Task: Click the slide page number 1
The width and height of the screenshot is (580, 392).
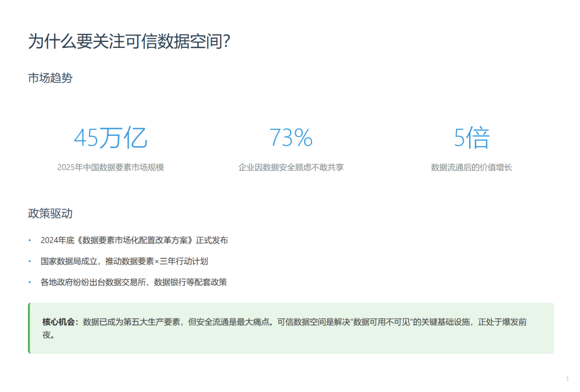Action: (568, 380)
